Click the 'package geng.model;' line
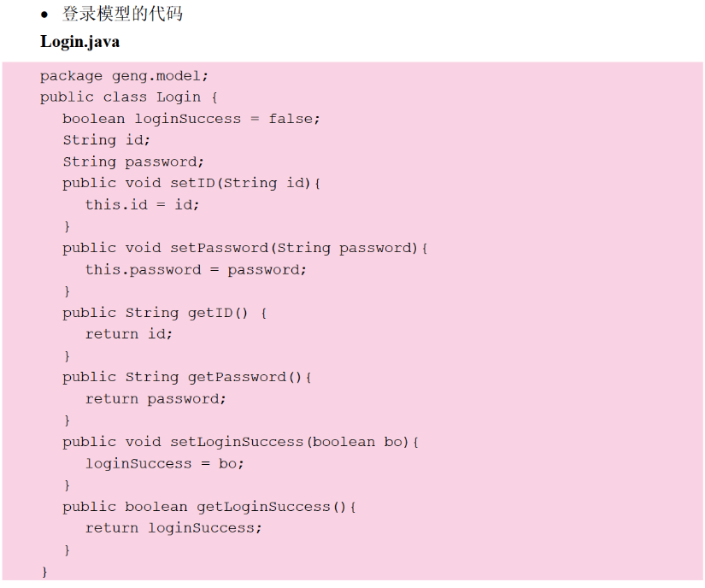This screenshot has height=588, width=705. (124, 76)
